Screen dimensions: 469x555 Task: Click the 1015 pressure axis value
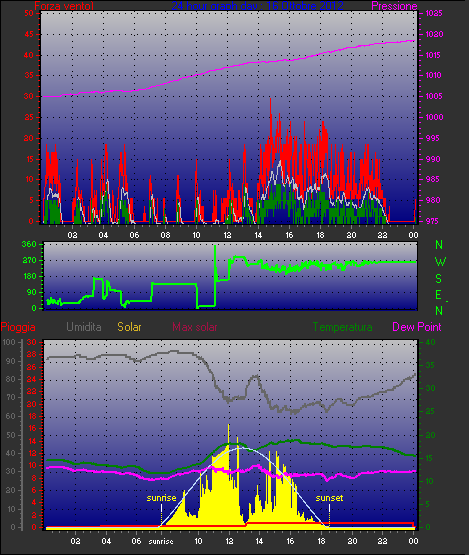point(434,55)
